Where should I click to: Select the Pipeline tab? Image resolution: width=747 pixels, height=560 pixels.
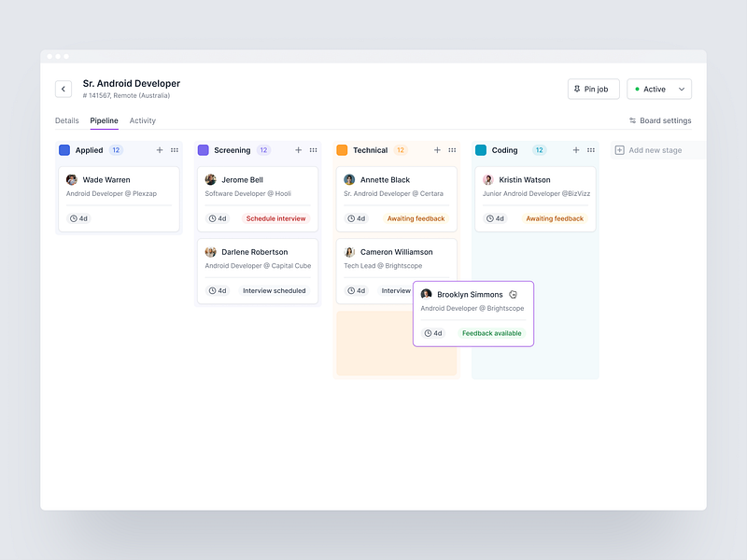[x=104, y=120]
